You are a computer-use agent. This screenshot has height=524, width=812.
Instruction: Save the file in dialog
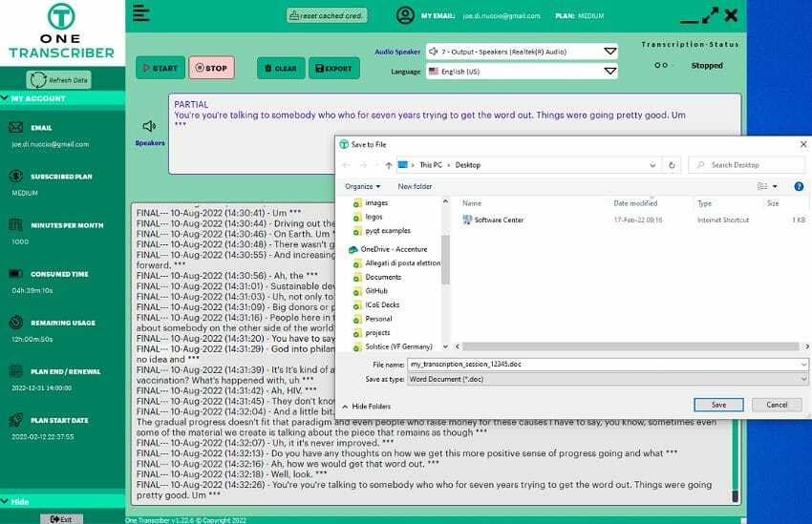pyautogui.click(x=718, y=405)
